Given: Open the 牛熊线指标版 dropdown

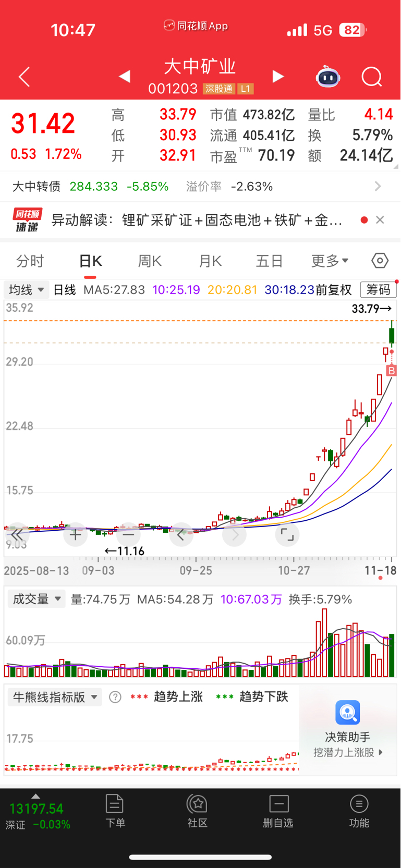Looking at the screenshot, I should pos(54,697).
